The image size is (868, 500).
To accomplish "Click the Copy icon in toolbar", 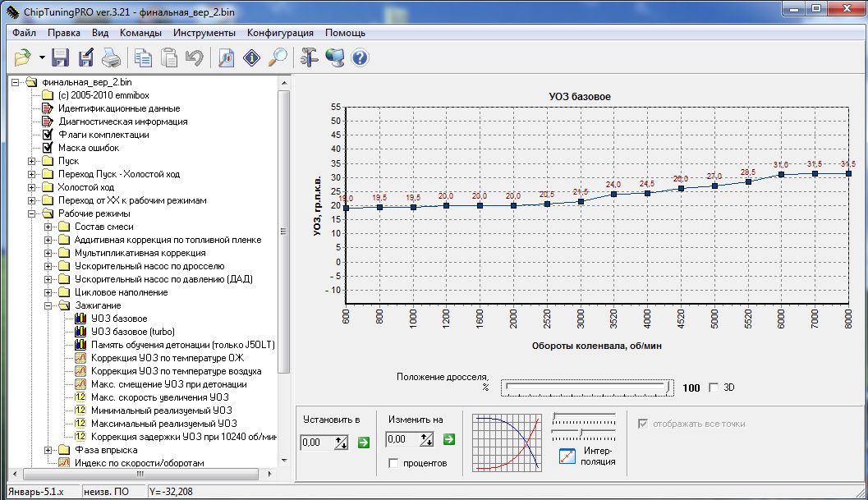I will [x=144, y=57].
